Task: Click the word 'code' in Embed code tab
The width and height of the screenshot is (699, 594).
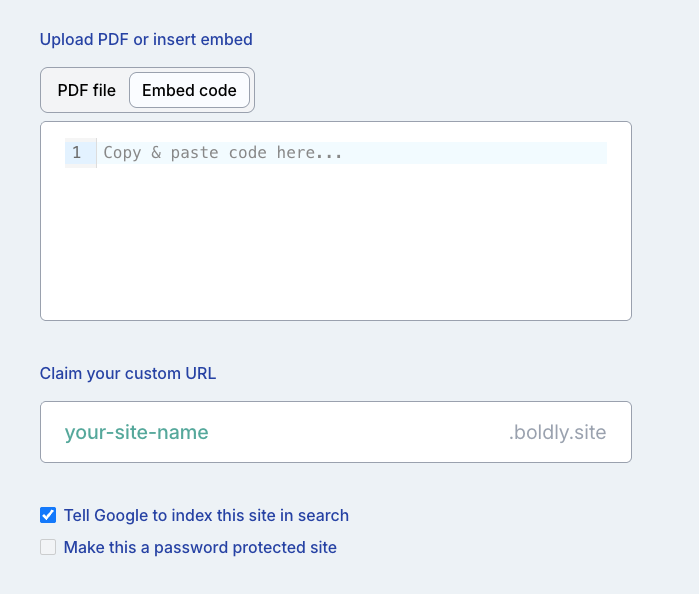Action: click(x=218, y=90)
